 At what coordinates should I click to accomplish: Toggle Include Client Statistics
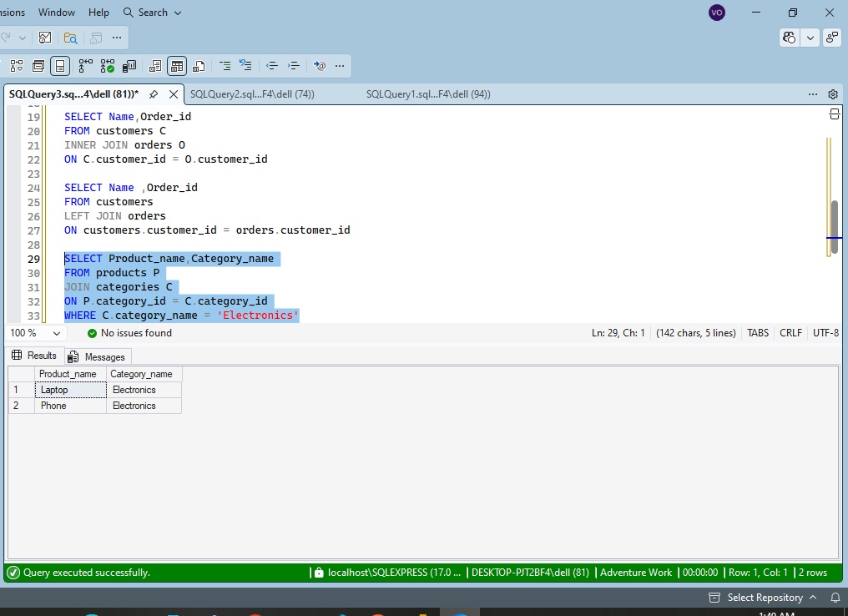pyautogui.click(x=129, y=66)
